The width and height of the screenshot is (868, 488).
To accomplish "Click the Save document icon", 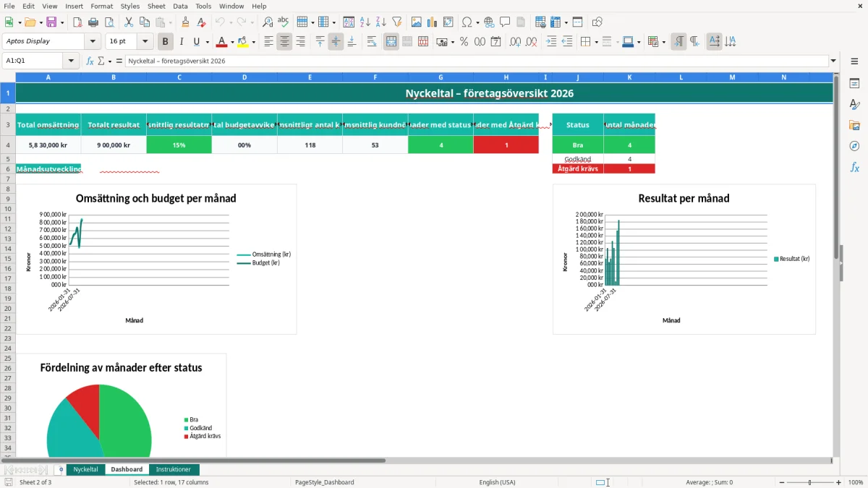I will point(51,22).
